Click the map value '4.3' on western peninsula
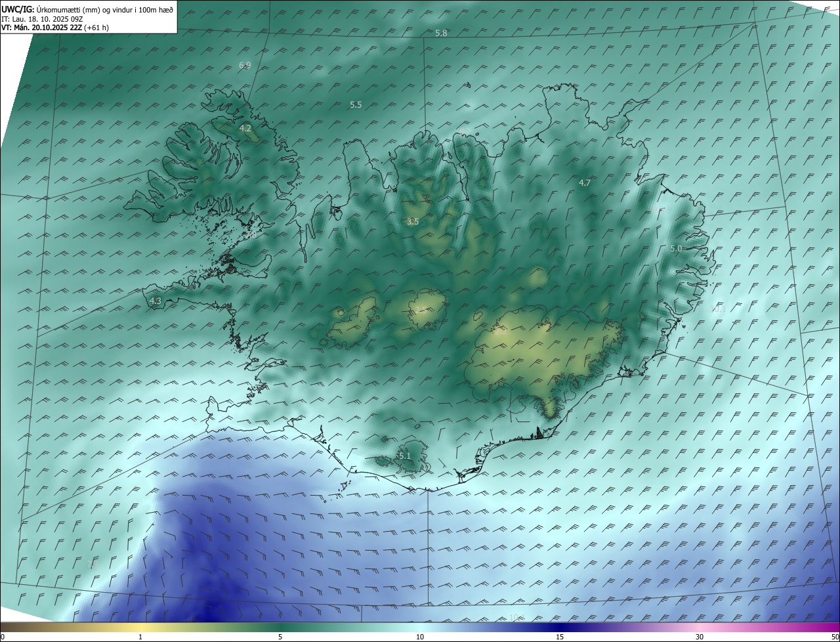Viewport: 840px width, 642px height. point(156,301)
